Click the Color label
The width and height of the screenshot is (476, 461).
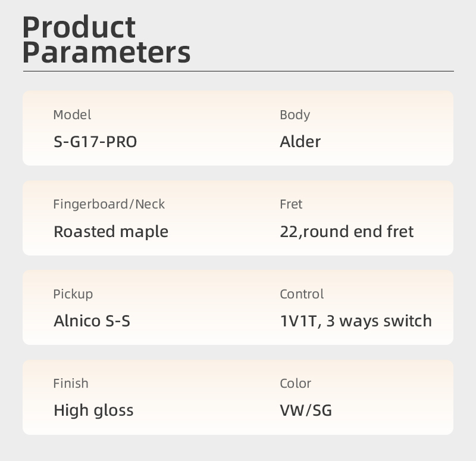pyautogui.click(x=295, y=384)
